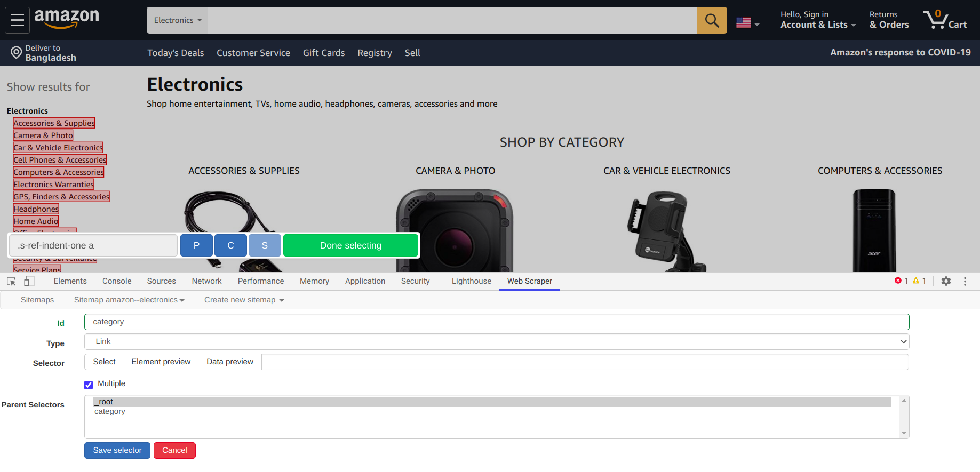Image resolution: width=980 pixels, height=472 pixels.
Task: Click Camera & Photo sidebar link
Action: click(43, 135)
